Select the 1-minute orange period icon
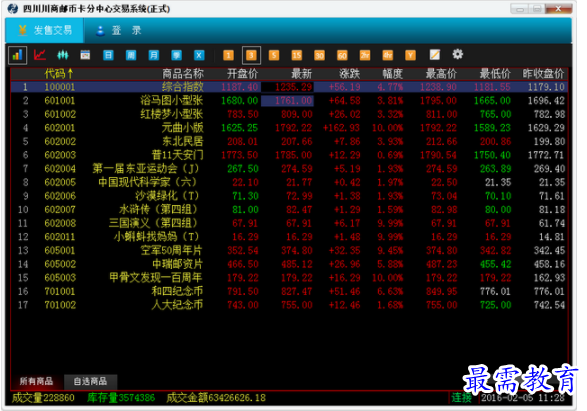This screenshot has width=587, height=411. tap(228, 55)
